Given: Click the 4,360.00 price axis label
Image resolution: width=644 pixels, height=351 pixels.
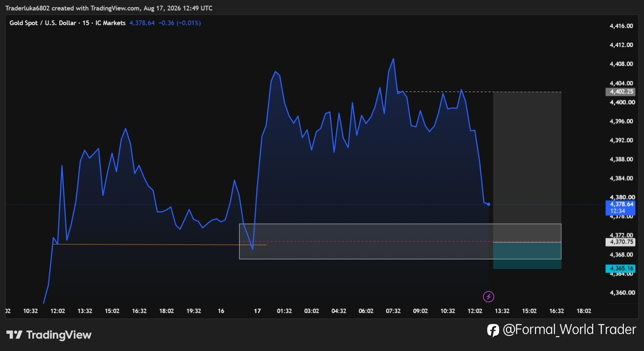Looking at the screenshot, I should point(622,293).
